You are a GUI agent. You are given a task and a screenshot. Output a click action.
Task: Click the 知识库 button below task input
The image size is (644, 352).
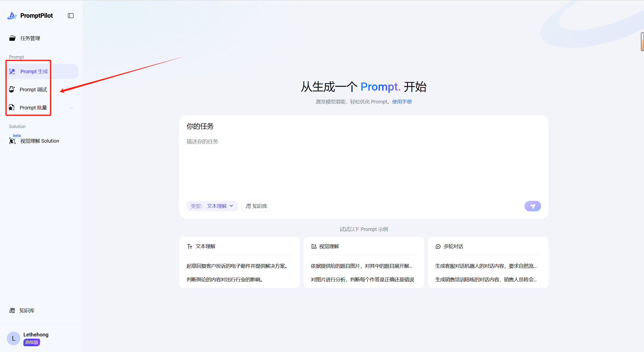click(x=256, y=206)
